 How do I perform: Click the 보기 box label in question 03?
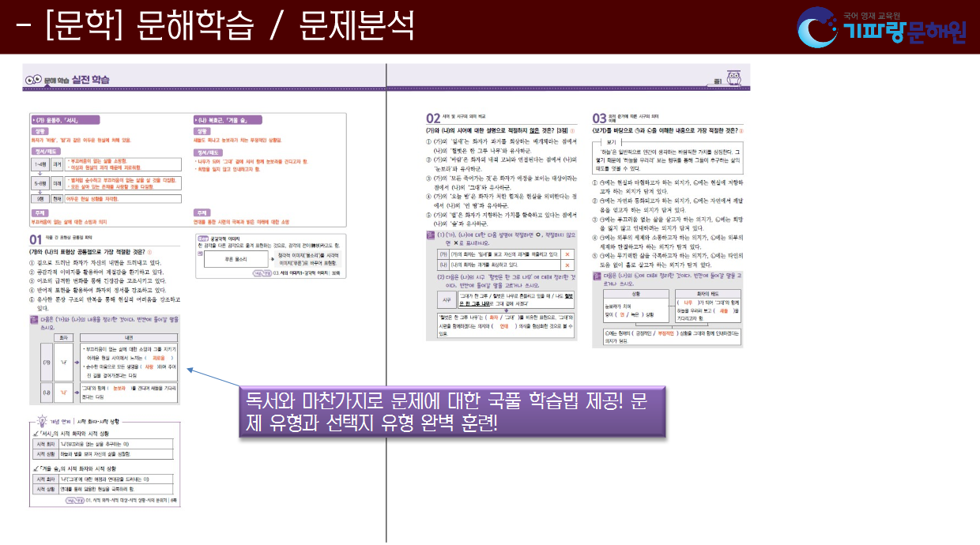point(610,141)
